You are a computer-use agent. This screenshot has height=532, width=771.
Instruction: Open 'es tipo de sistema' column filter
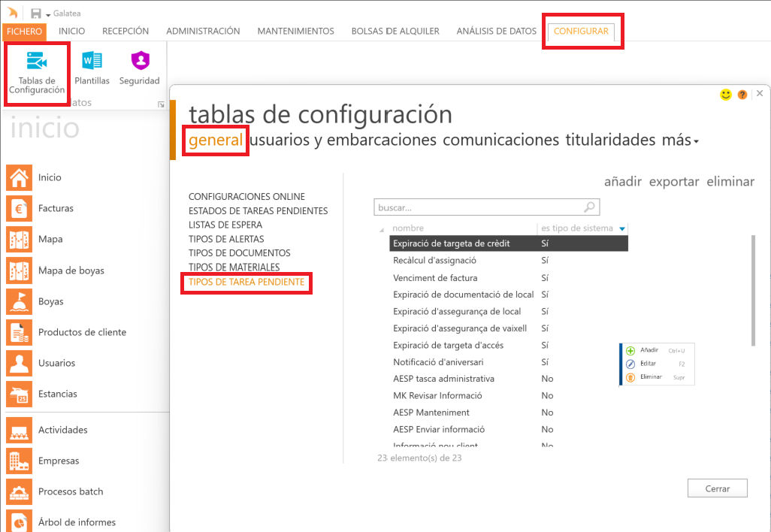pos(622,228)
